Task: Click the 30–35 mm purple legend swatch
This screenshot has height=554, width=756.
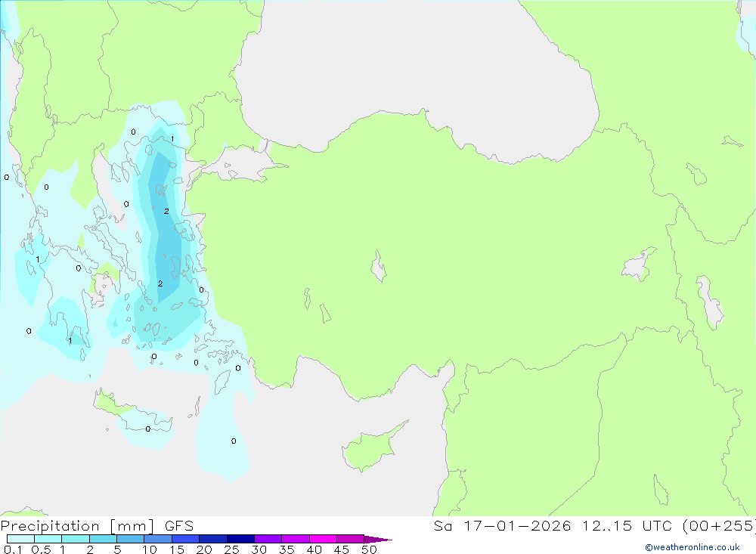Action: click(x=268, y=539)
